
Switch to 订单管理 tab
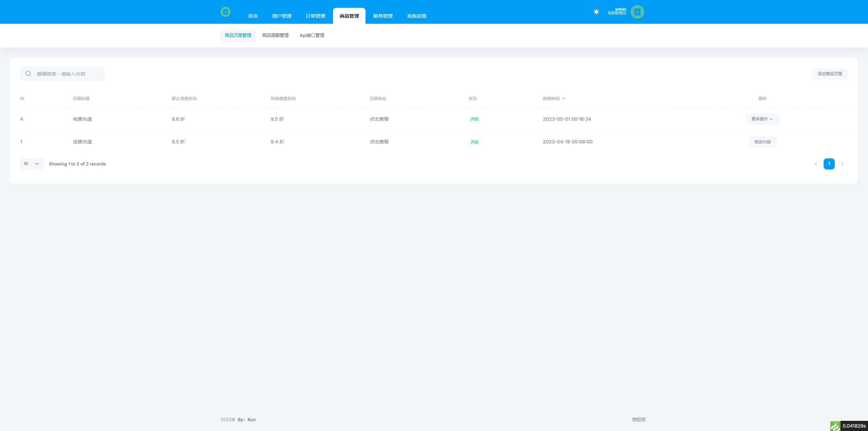315,16
